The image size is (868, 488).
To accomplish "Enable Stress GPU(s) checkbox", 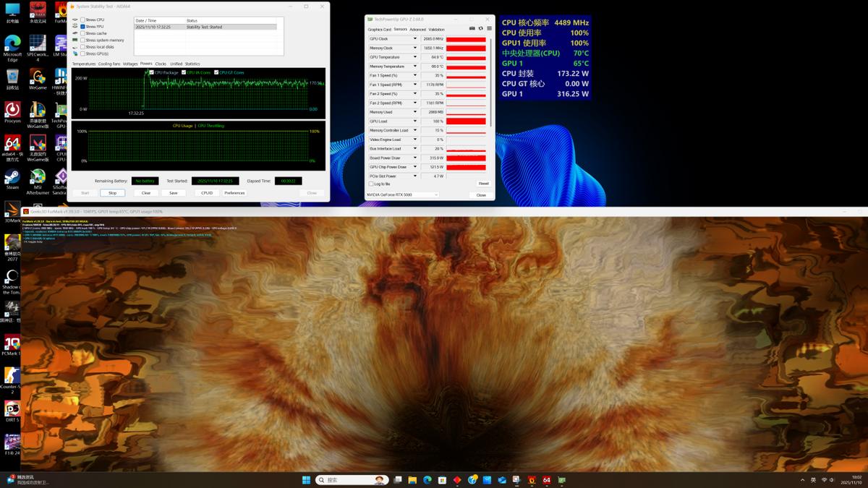I will point(82,53).
